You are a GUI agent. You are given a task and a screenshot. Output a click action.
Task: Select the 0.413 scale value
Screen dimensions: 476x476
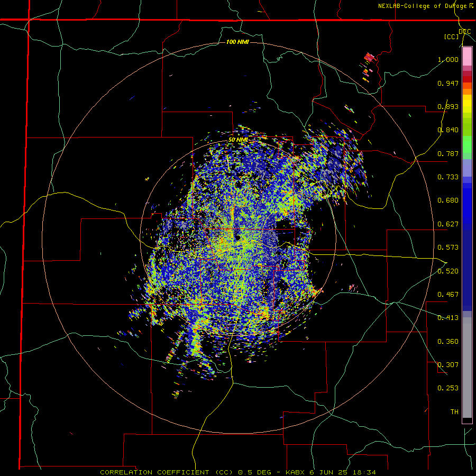coord(448,318)
